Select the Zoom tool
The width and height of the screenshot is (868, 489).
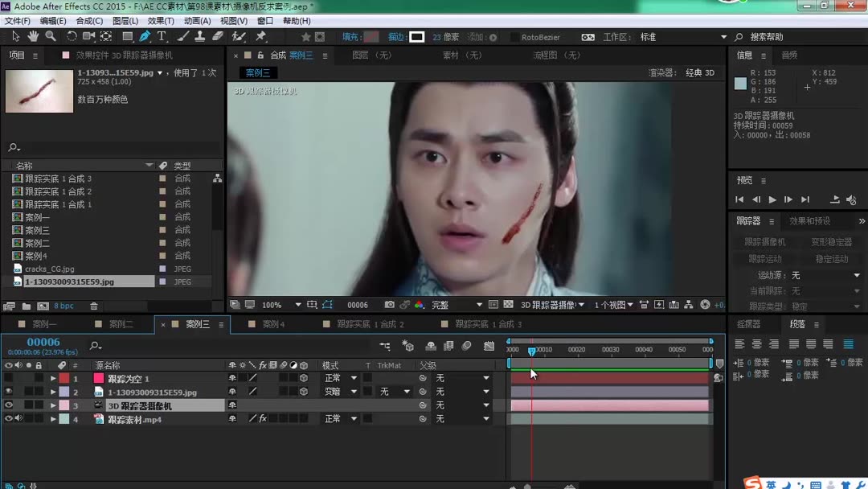[x=50, y=36]
